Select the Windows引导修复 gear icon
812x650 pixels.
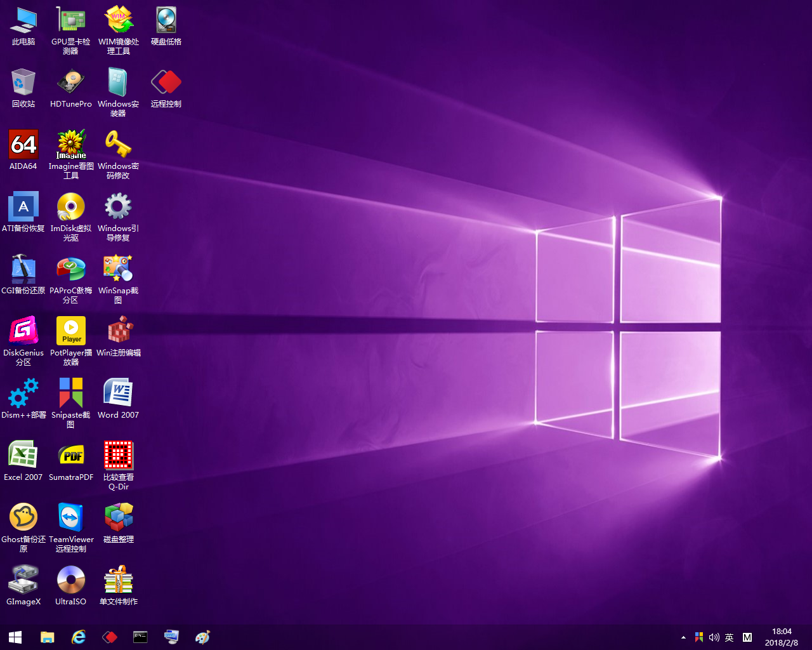tap(119, 217)
